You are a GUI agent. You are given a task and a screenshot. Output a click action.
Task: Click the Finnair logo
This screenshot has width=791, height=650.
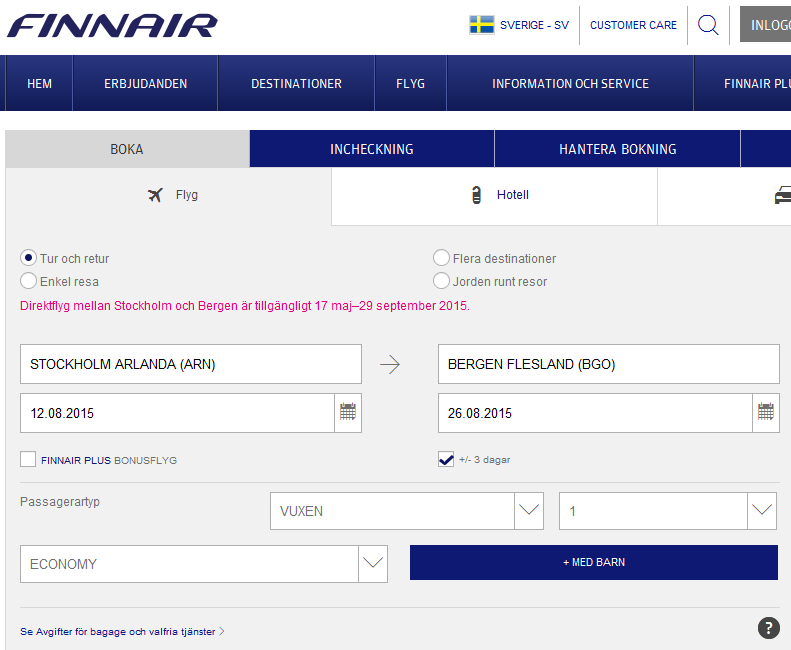112,25
